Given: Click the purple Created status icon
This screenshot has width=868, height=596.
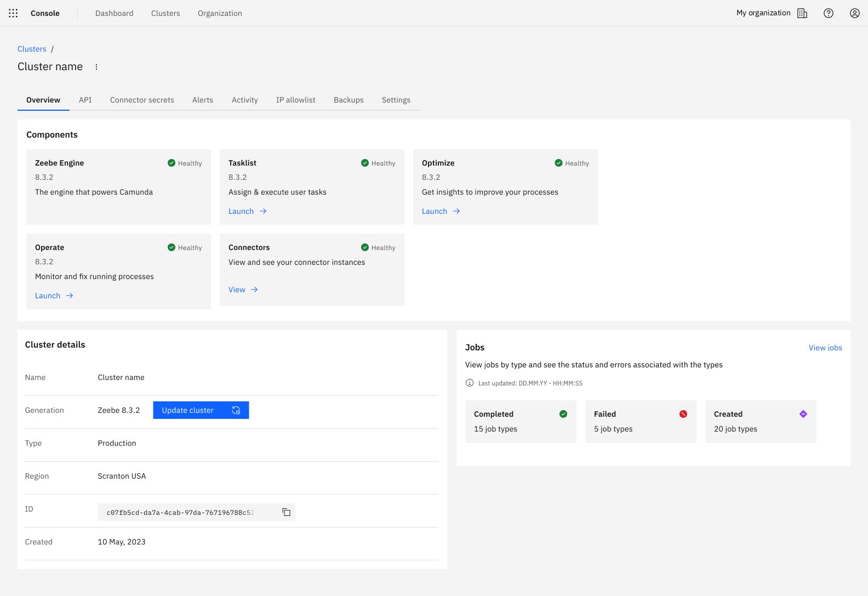Looking at the screenshot, I should coord(803,414).
